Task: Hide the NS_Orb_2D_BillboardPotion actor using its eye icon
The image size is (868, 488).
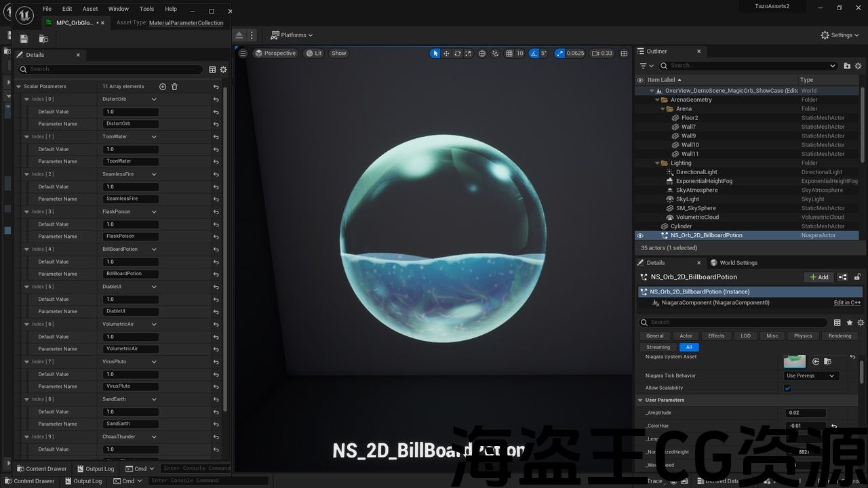Action: point(639,236)
